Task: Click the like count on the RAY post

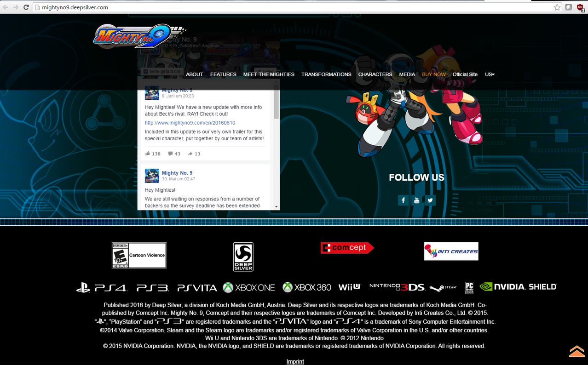Action: pyautogui.click(x=153, y=154)
